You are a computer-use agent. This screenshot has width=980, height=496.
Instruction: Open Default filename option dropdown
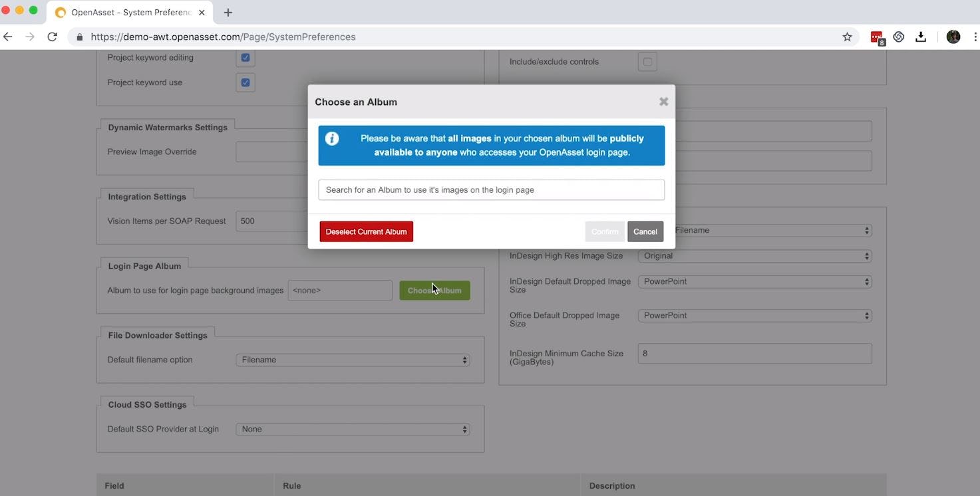[353, 360]
